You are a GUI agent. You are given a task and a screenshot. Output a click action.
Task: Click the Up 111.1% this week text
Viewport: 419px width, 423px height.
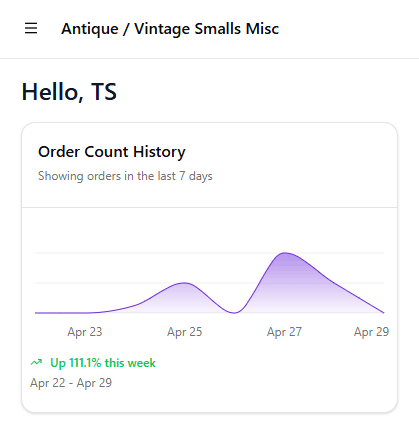[103, 363]
